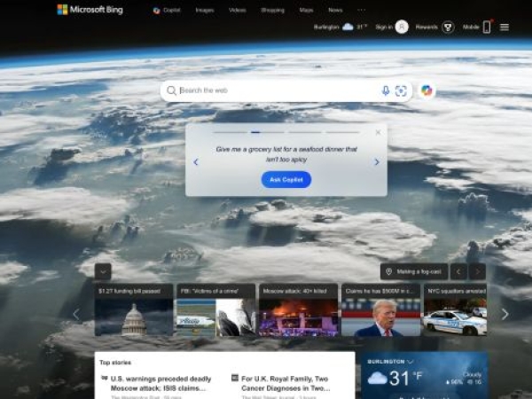Show next background image

477,271
